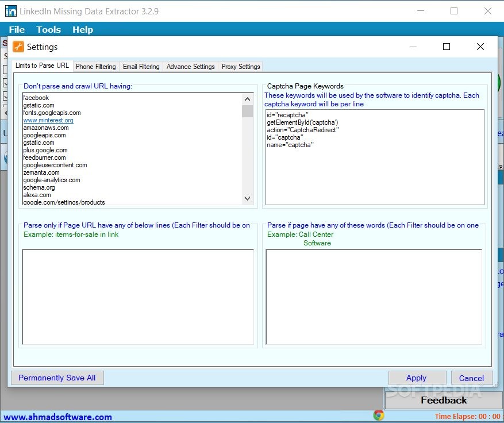This screenshot has height=423, width=504.
Task: Maximize the Settings dialog
Action: [x=446, y=47]
